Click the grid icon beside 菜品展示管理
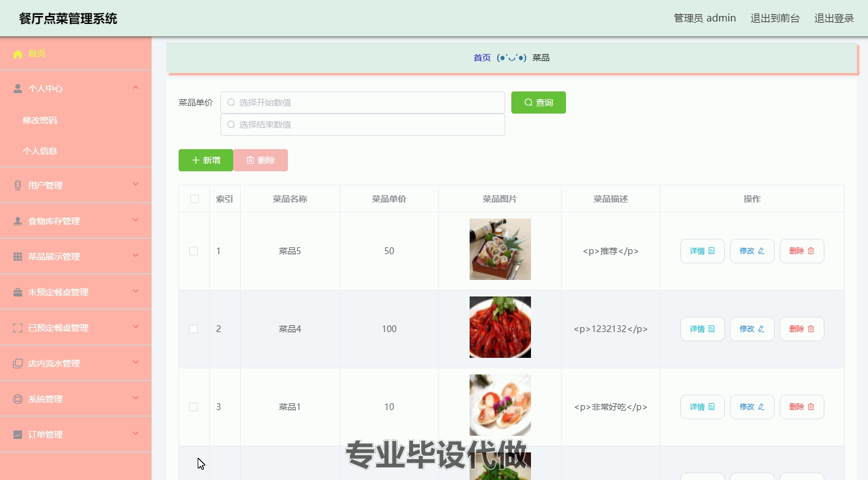This screenshot has height=480, width=868. coord(18,257)
